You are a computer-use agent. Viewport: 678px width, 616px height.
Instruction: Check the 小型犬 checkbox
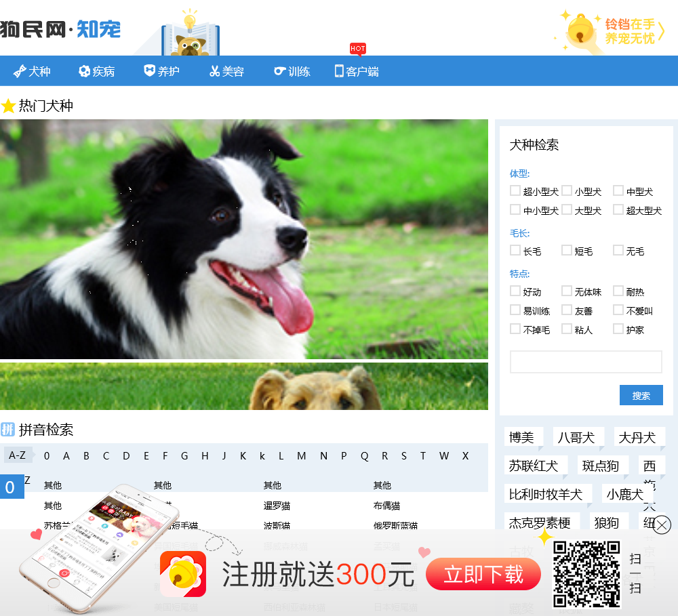point(566,190)
